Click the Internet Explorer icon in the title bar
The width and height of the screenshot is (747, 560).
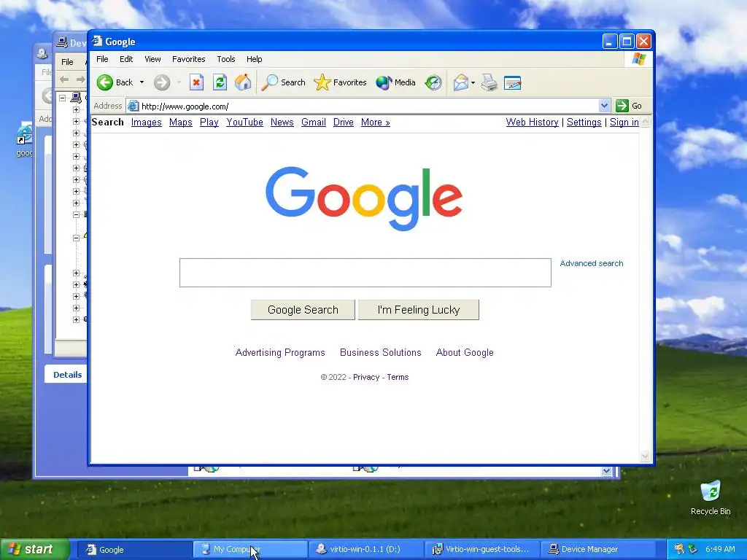[97, 42]
